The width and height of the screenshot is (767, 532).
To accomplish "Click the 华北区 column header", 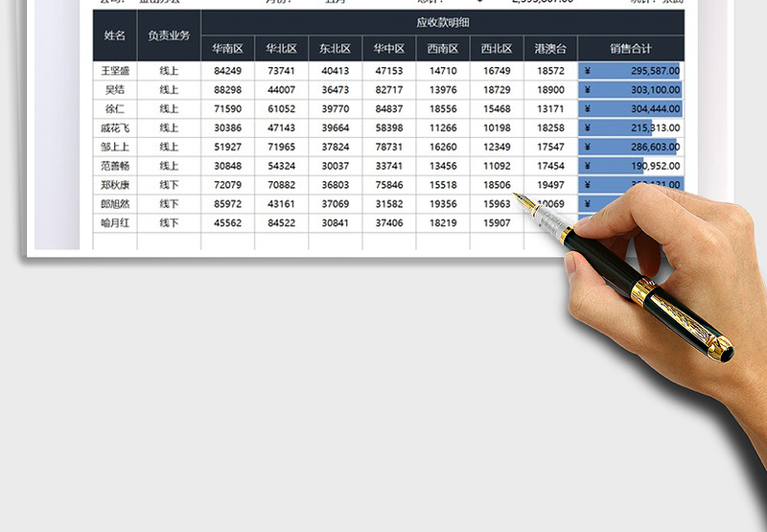I will pyautogui.click(x=282, y=49).
